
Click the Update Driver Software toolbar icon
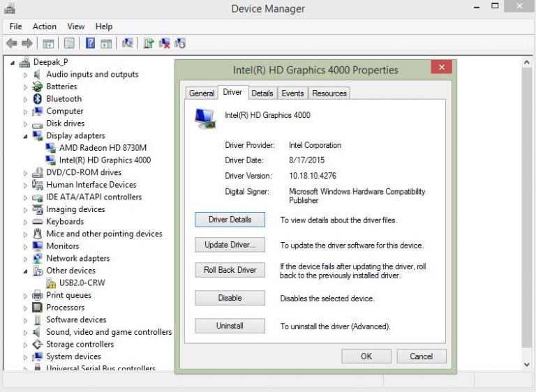[148, 43]
